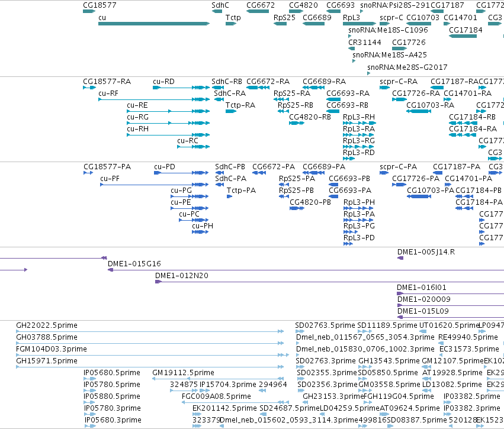Select the CG18577-RA transcript
504x429 pixels.
[89, 88]
